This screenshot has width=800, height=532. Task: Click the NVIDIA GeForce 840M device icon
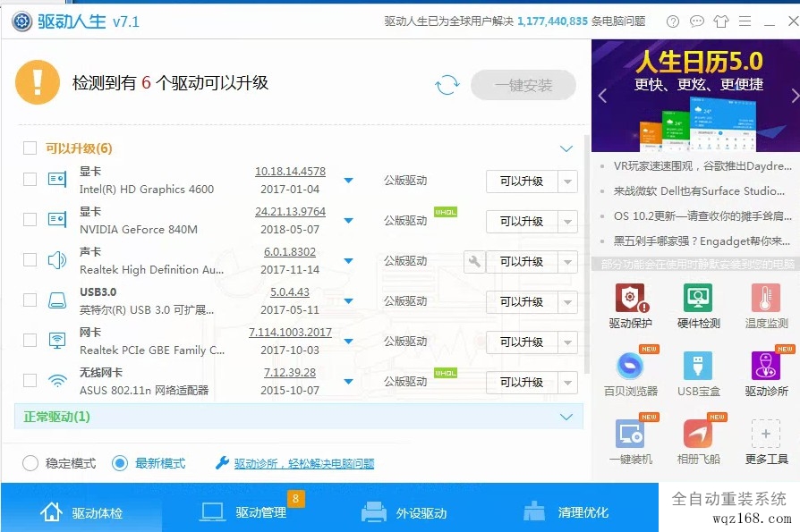tap(57, 220)
